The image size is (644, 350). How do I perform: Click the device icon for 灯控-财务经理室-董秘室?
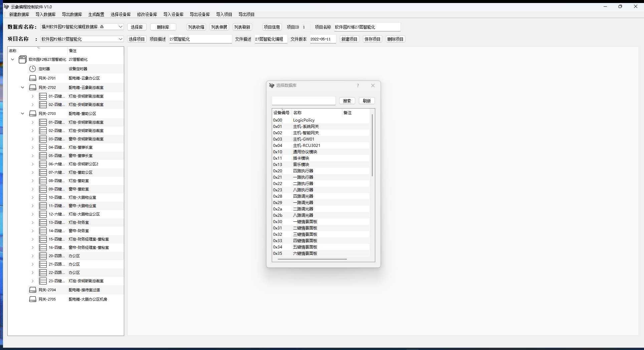[43, 239]
